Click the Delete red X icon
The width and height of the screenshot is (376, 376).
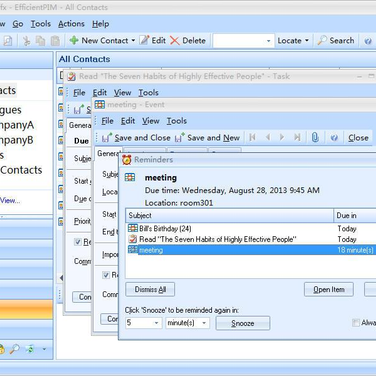pos(175,41)
